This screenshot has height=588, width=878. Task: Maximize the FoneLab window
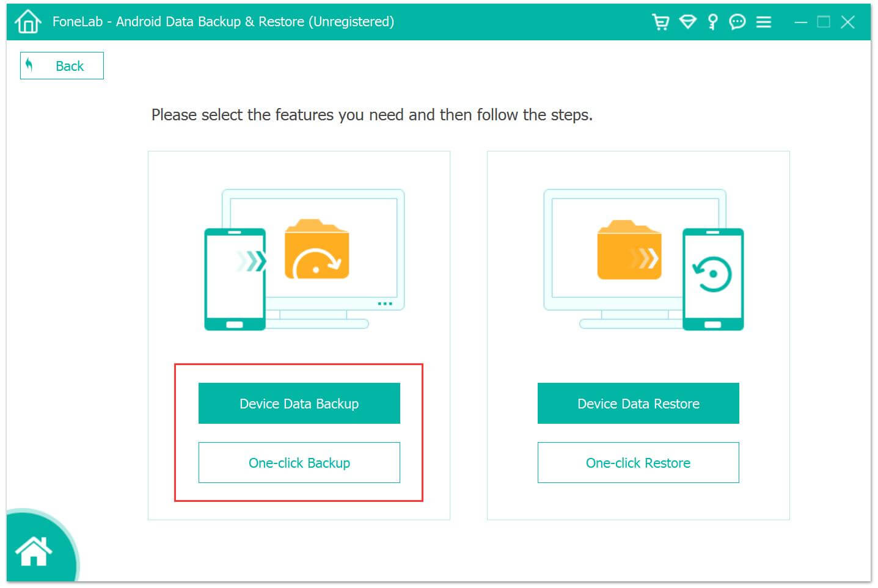click(x=824, y=22)
